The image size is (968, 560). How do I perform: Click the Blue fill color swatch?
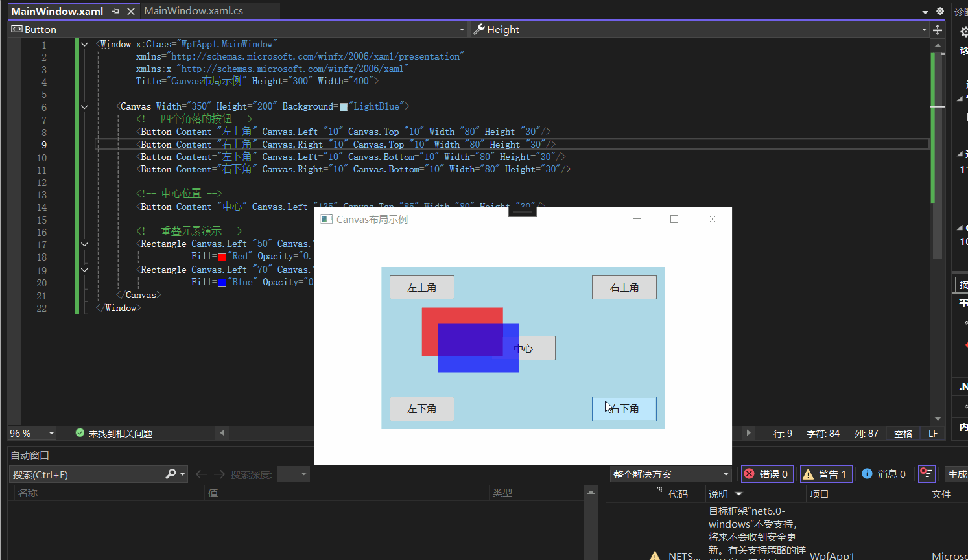coord(222,283)
